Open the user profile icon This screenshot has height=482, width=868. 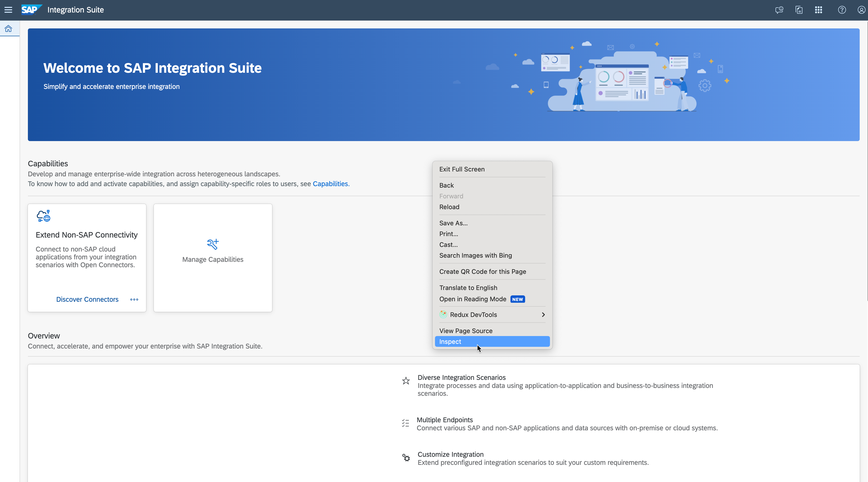[861, 10]
